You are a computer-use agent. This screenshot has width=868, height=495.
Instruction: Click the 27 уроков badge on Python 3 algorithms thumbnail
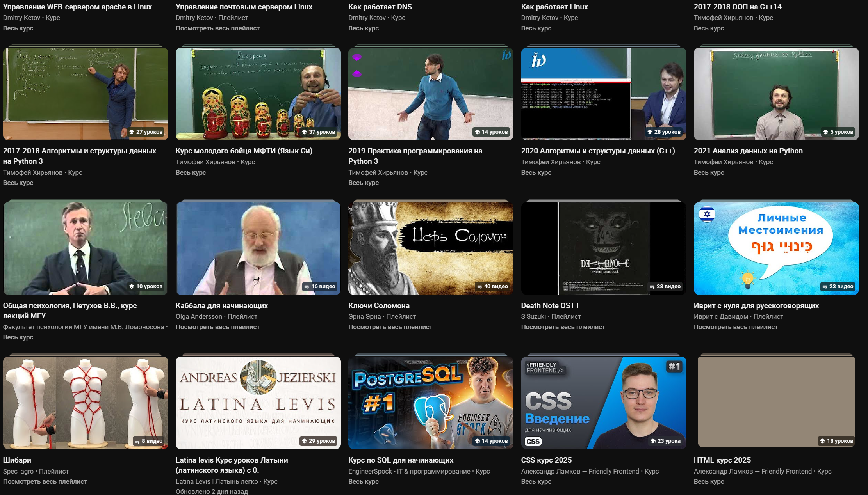pos(146,132)
